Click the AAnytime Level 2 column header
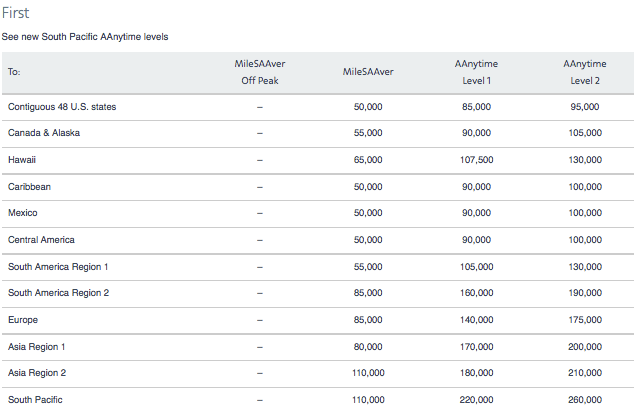 tap(585, 72)
